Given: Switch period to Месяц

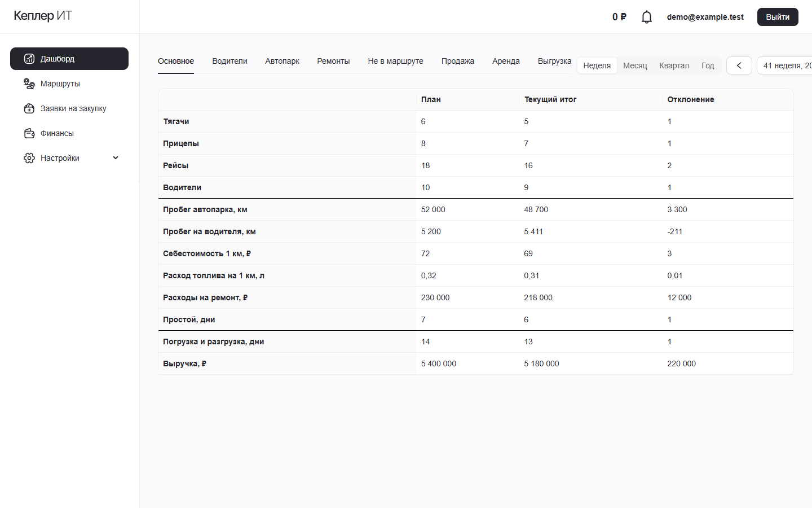Looking at the screenshot, I should [x=635, y=65].
